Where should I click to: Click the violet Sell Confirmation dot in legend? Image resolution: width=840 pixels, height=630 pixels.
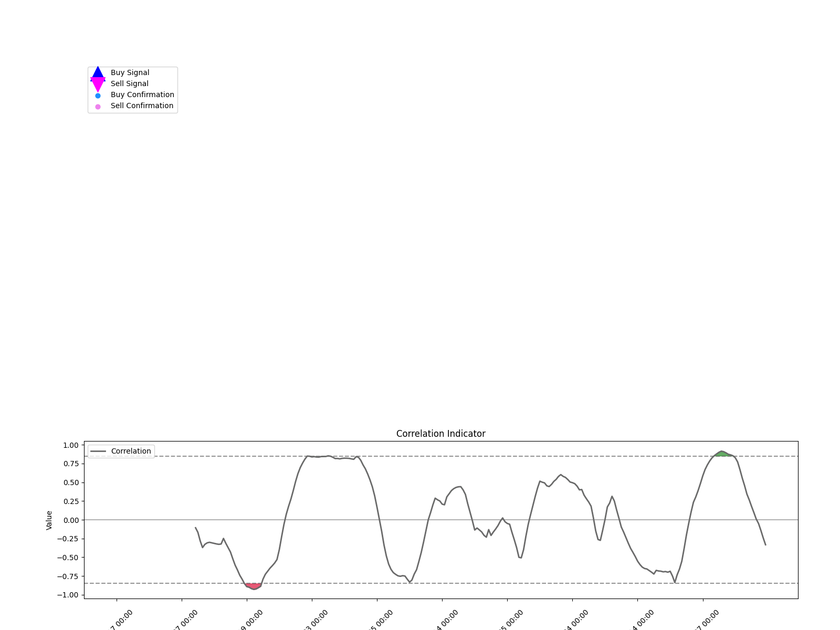[x=98, y=107]
